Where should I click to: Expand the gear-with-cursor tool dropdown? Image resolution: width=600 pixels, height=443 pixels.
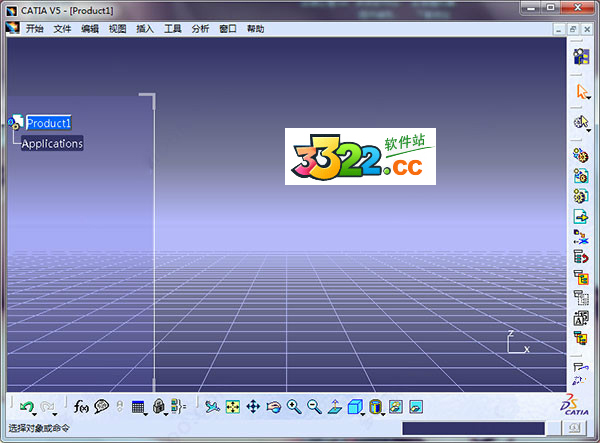589,131
